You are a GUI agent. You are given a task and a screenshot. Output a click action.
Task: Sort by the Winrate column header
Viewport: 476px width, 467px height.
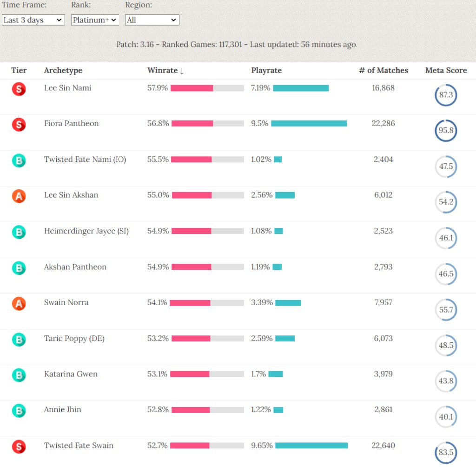point(165,71)
